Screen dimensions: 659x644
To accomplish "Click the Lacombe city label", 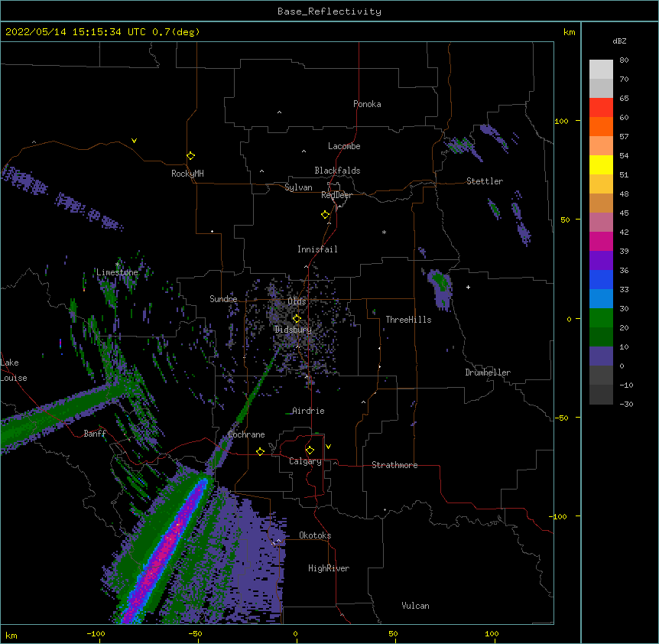I will click(x=344, y=146).
